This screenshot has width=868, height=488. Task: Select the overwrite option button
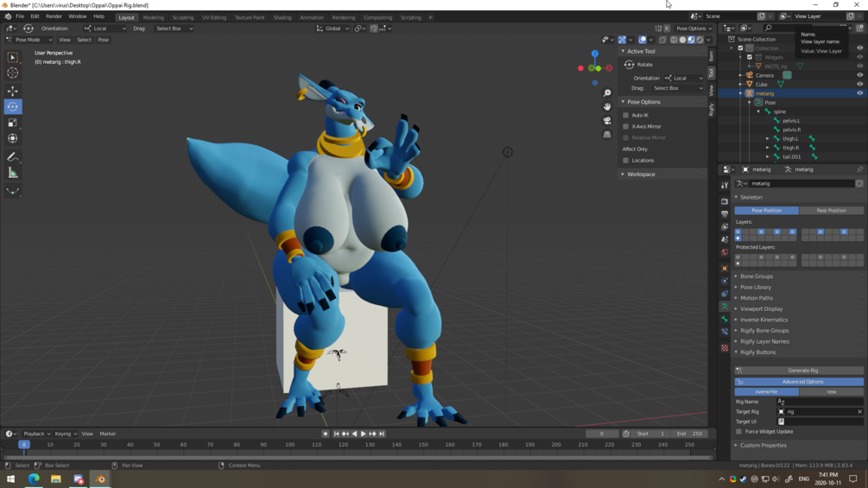(x=766, y=392)
